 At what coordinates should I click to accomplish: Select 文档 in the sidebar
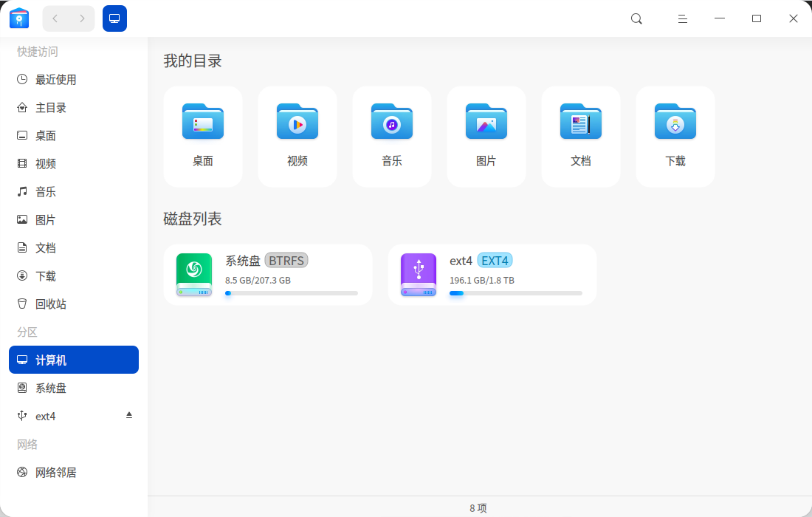(74, 247)
